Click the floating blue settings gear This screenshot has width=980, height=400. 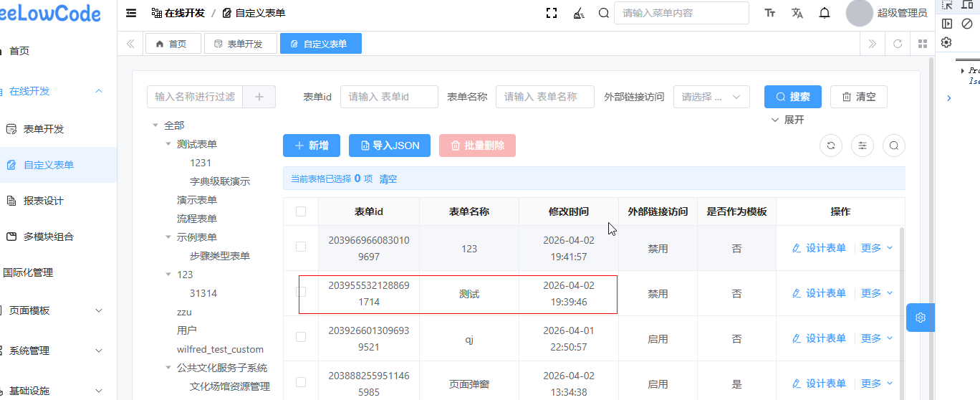pos(921,318)
